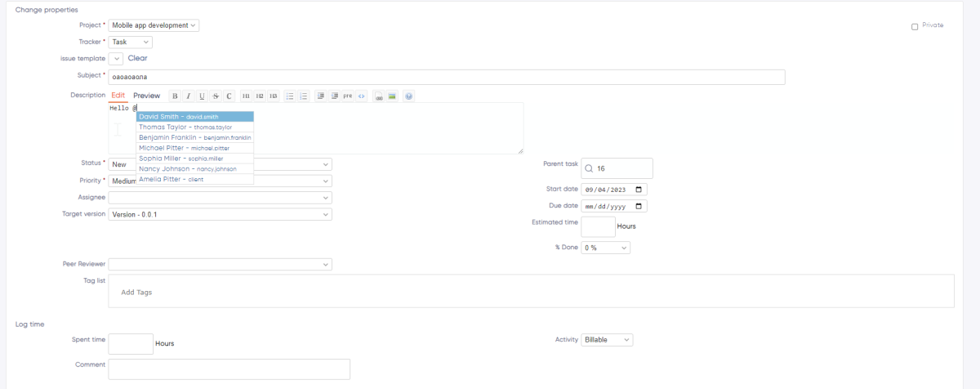980x389 pixels.
Task: Open the % Done dropdown
Action: coord(605,248)
